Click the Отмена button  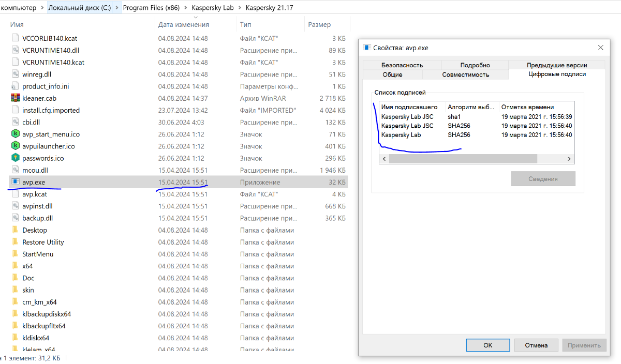[x=536, y=345]
